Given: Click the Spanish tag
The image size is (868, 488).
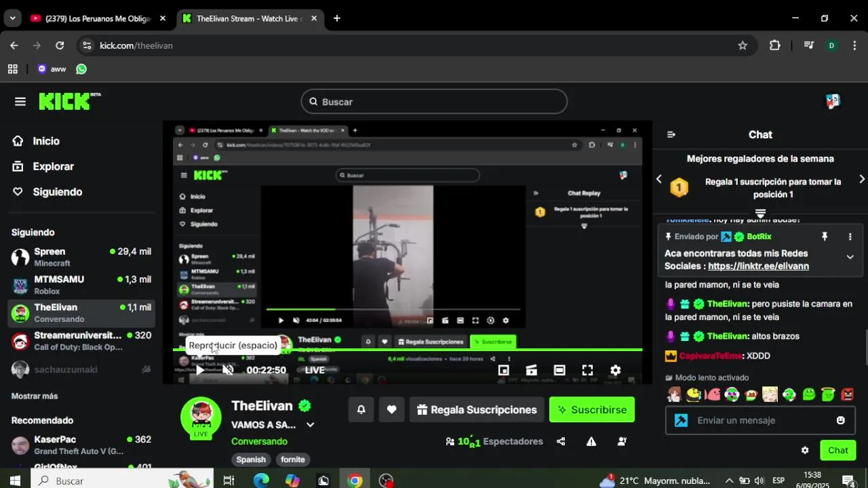Looking at the screenshot, I should click(x=251, y=460).
